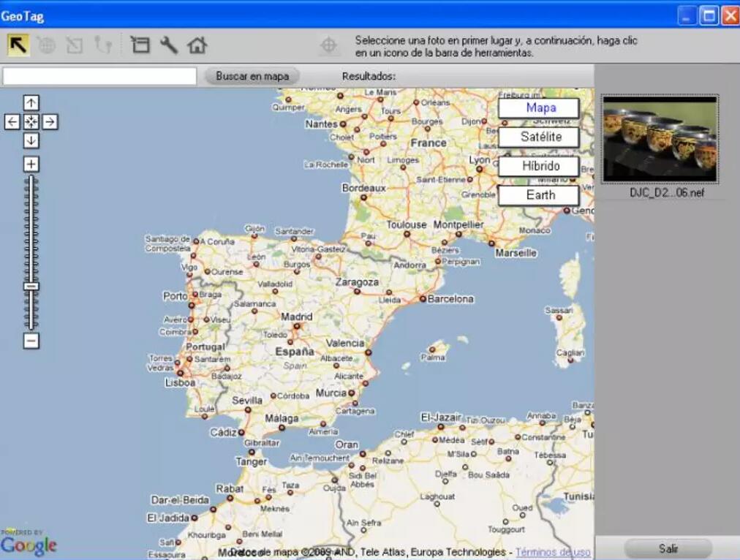Select the arrow pointer tool
The width and height of the screenshot is (740, 560).
pos(18,45)
